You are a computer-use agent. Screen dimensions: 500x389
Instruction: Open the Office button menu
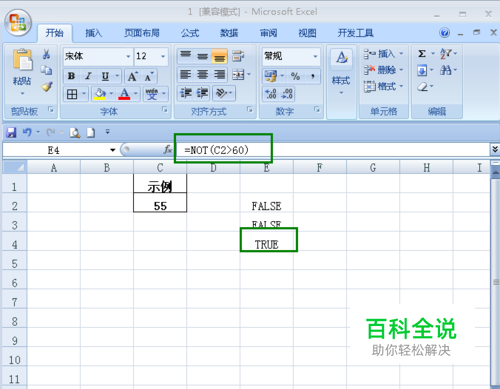pos(18,23)
